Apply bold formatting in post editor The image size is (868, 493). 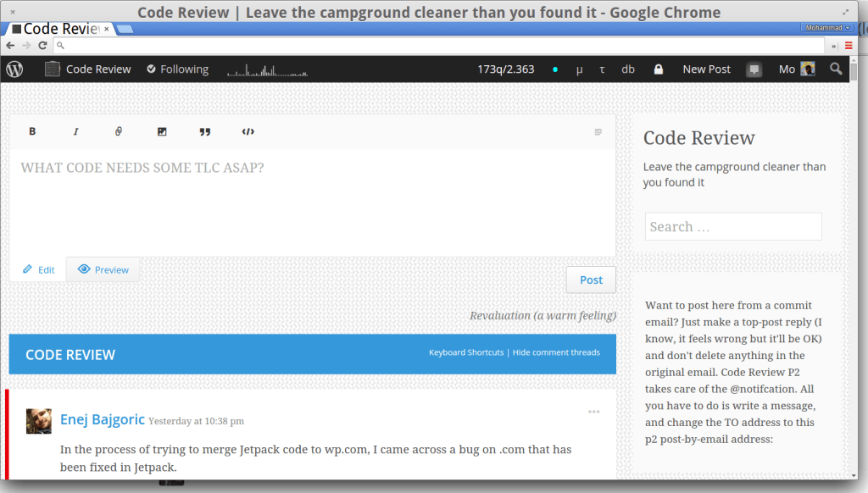[x=32, y=131]
